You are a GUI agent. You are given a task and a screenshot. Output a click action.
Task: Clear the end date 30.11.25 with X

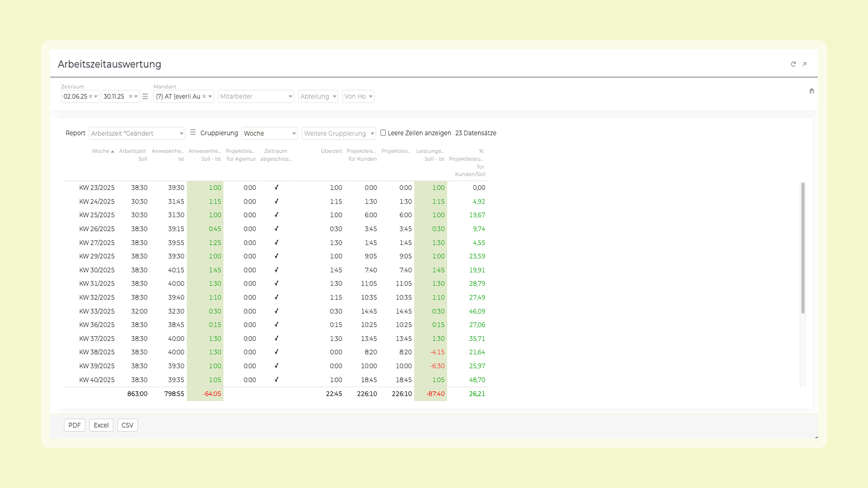(130, 96)
